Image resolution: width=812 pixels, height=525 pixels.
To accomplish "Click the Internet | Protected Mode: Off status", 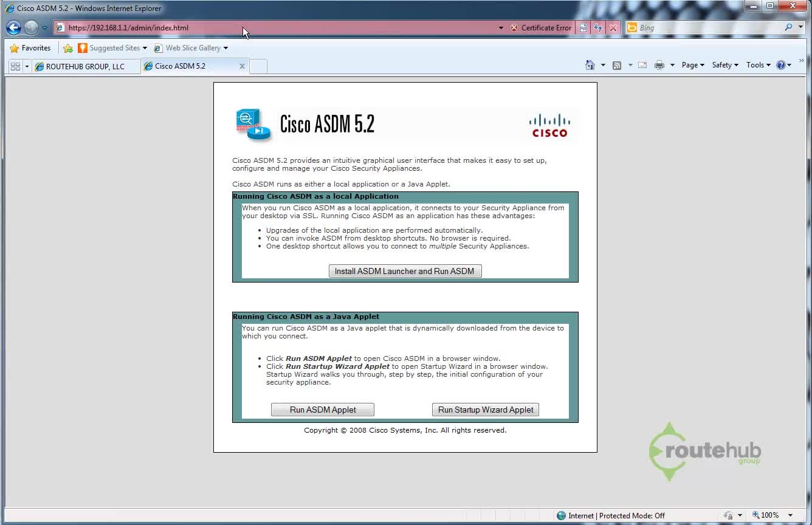I will pyautogui.click(x=616, y=515).
